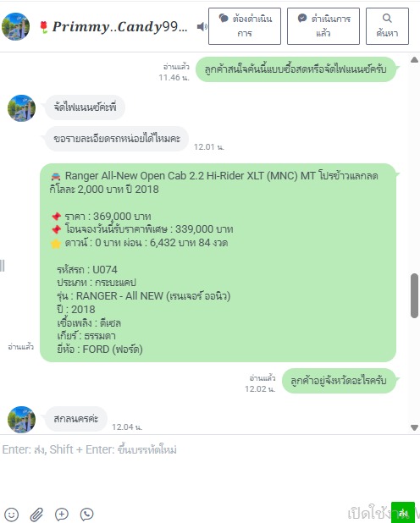Click the ลูกค้าอยู่จังหวัดอะไรครับ message bubble
The height and width of the screenshot is (523, 420).
click(339, 381)
